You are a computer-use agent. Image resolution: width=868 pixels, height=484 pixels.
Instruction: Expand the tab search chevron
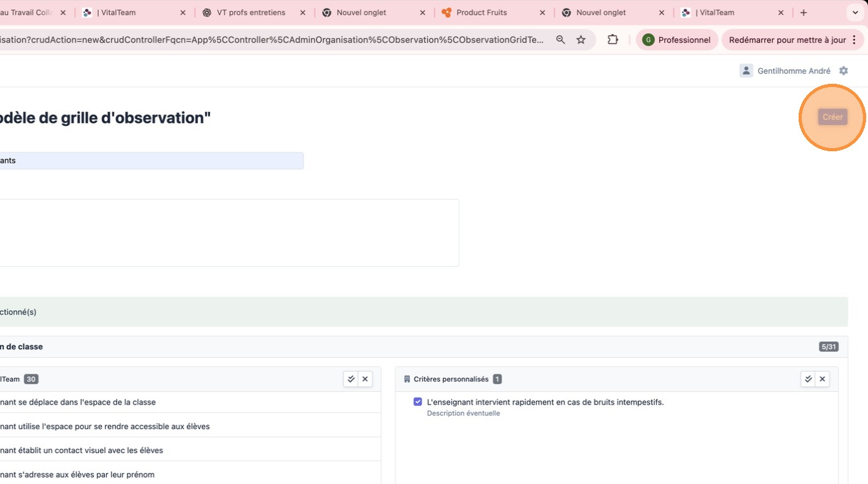(x=855, y=13)
